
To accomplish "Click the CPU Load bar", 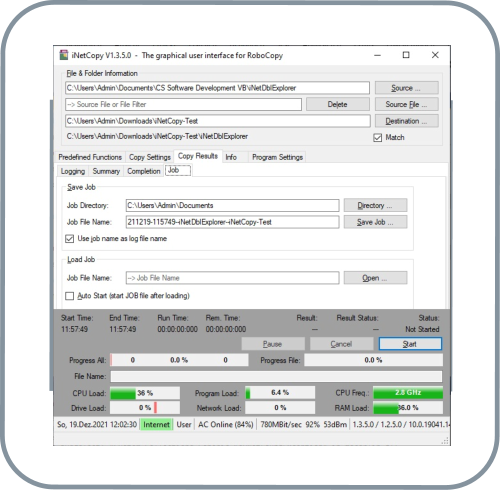I will (x=145, y=393).
